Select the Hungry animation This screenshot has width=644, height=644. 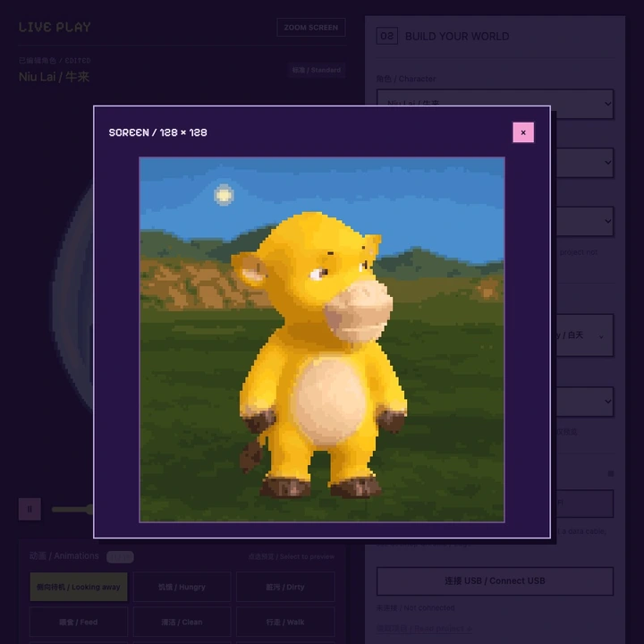coord(182,587)
